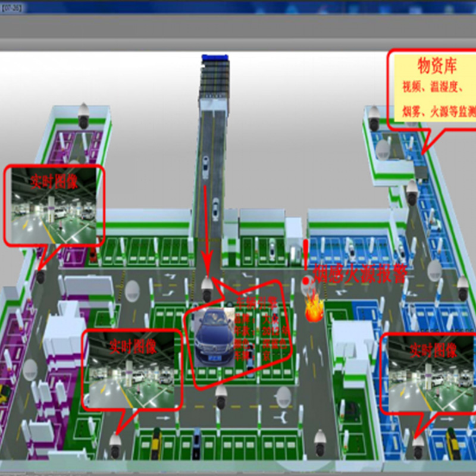476x476 pixels.
Task: Select the dome camera above the car photo
Action: tap(207, 289)
